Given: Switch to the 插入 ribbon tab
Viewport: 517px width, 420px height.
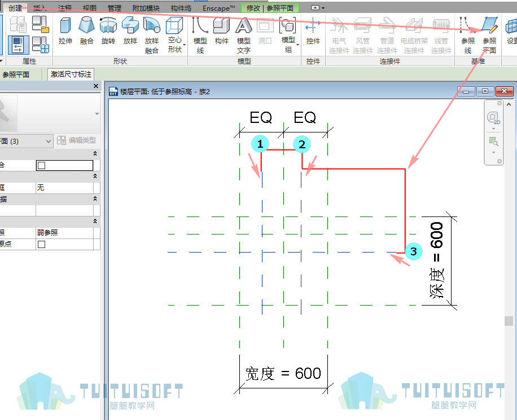Looking at the screenshot, I should click(x=40, y=8).
